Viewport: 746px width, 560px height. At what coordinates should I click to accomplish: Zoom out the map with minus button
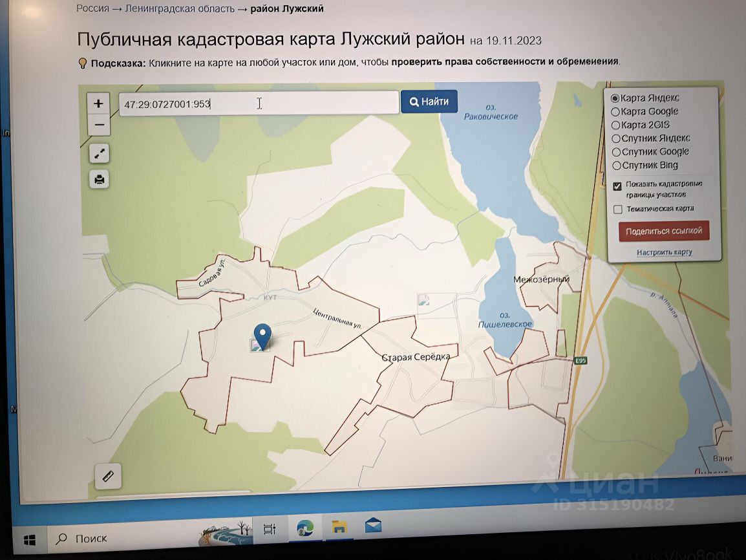[x=99, y=125]
